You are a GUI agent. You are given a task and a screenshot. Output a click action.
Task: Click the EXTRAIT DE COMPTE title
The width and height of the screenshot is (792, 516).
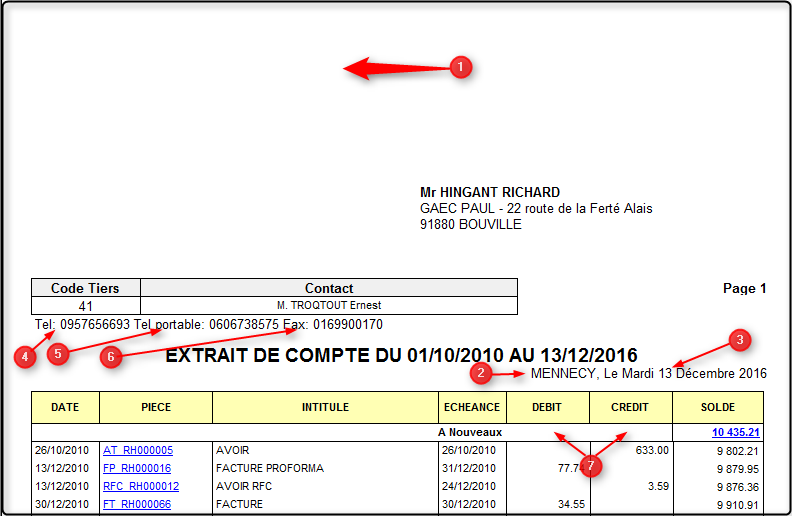[x=401, y=355]
